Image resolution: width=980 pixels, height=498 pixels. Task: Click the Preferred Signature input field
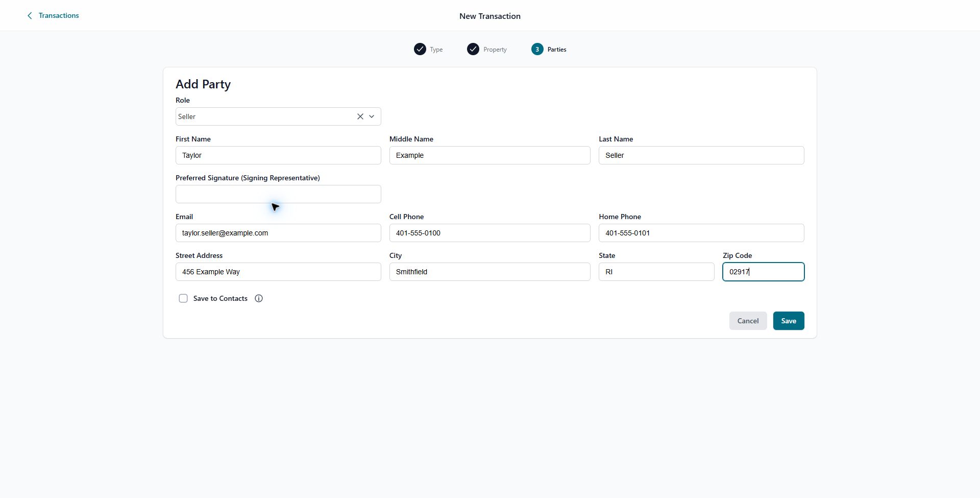pos(278,194)
